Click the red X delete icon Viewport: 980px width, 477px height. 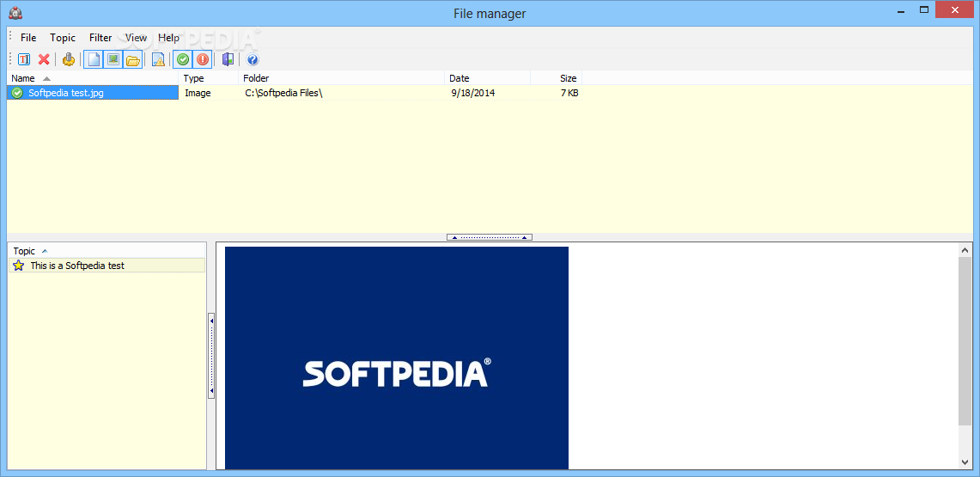point(44,59)
